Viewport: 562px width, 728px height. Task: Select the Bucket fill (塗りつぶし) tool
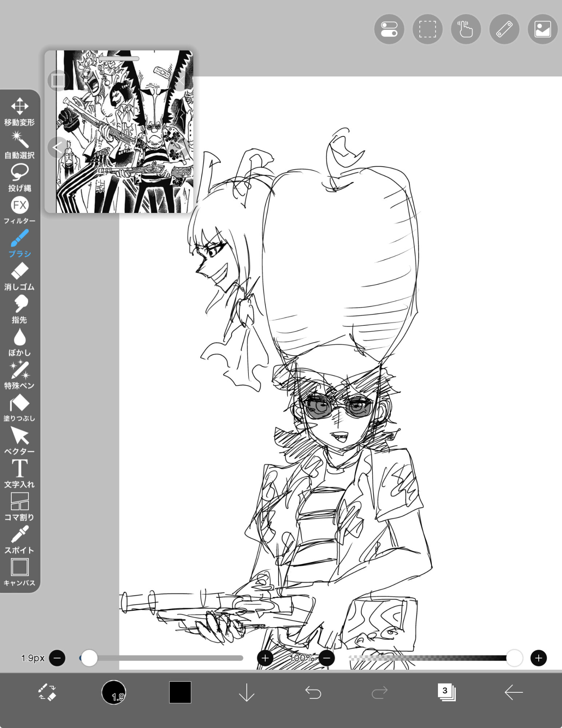coord(20,408)
